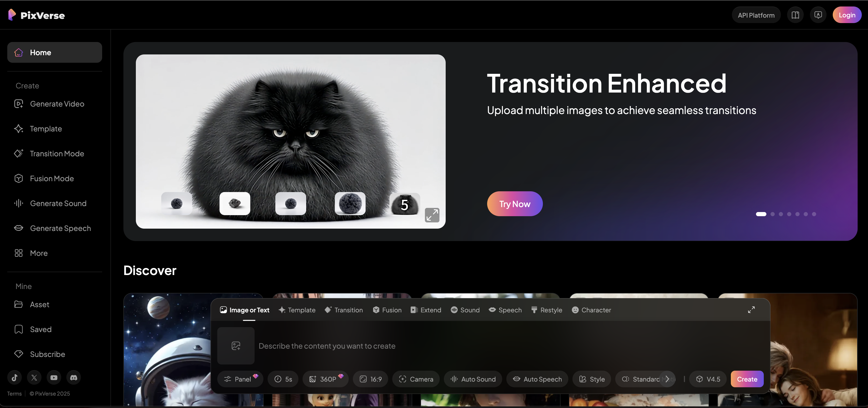The height and width of the screenshot is (408, 868).
Task: Switch to the Sound tab
Action: pos(465,310)
